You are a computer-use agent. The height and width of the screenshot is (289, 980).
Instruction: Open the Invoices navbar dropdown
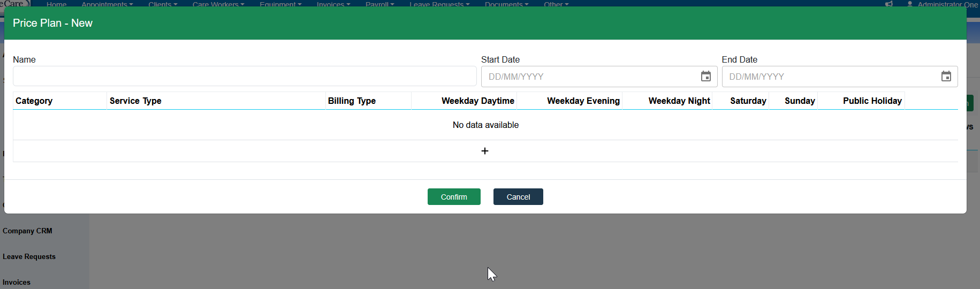coord(333,4)
